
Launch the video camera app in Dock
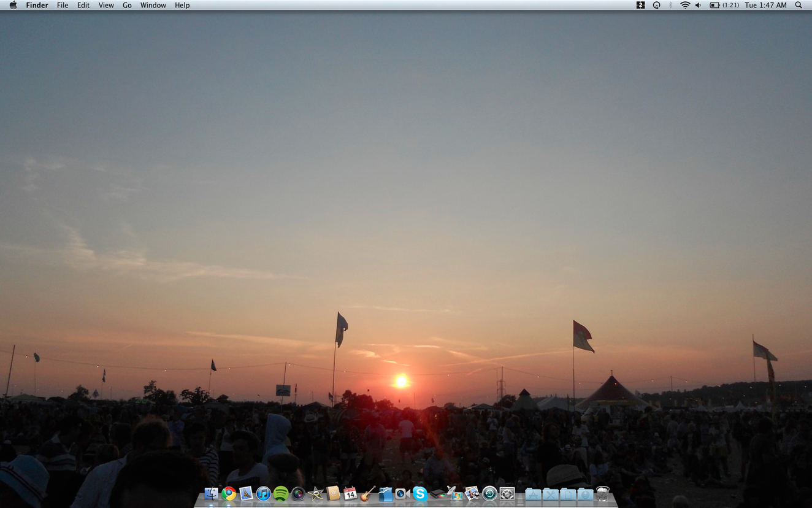(x=402, y=493)
